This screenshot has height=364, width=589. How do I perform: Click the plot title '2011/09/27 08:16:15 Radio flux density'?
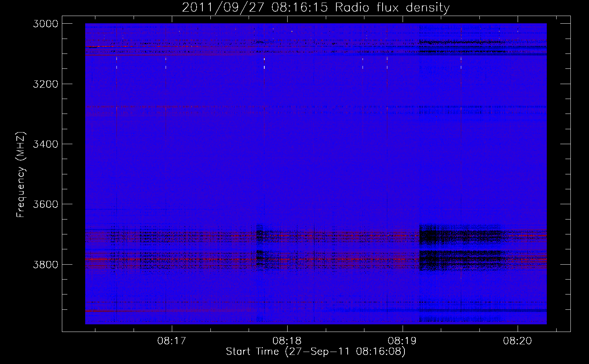click(x=316, y=7)
